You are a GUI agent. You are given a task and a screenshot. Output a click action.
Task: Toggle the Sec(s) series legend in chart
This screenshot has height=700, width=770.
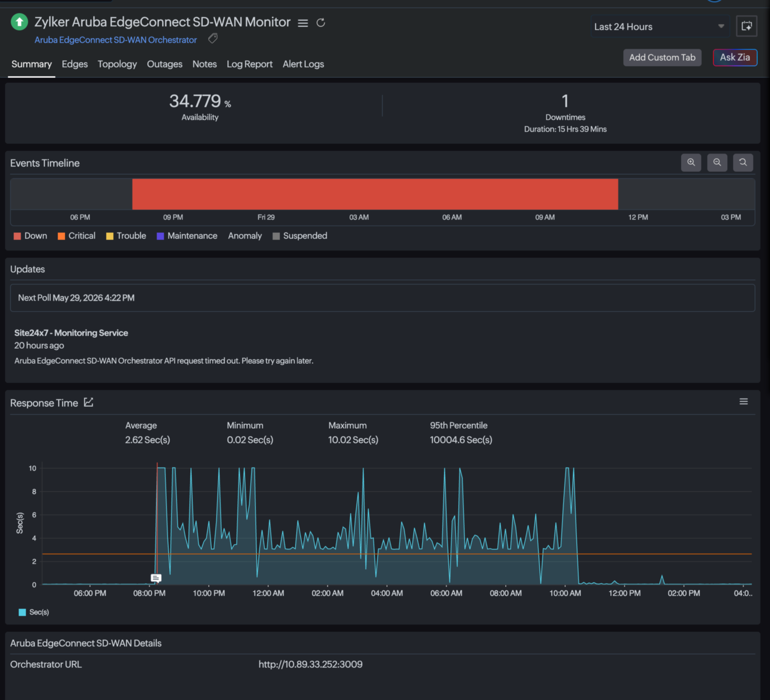pos(34,612)
